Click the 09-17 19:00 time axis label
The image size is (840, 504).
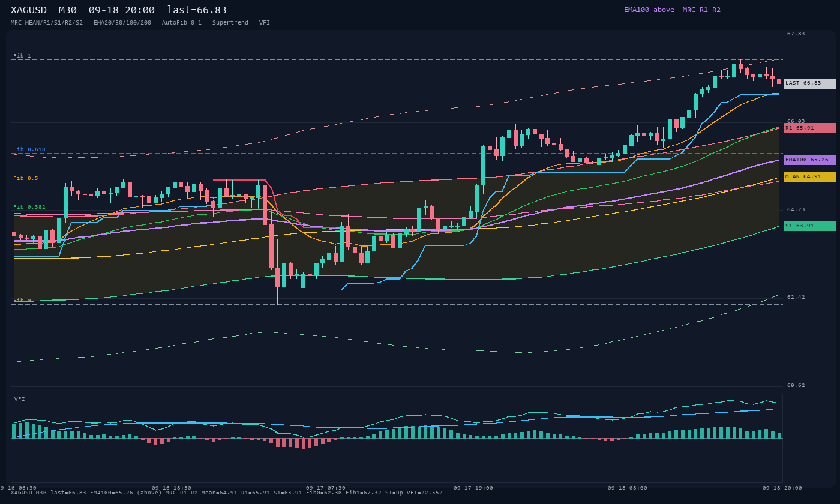473,488
